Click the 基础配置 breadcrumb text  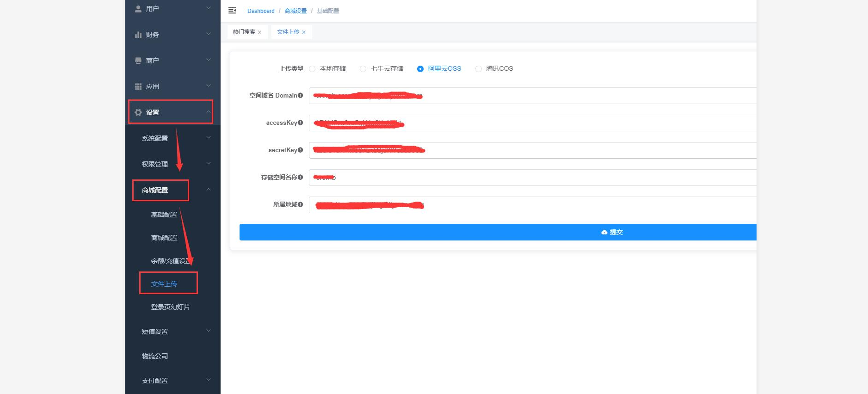328,11
